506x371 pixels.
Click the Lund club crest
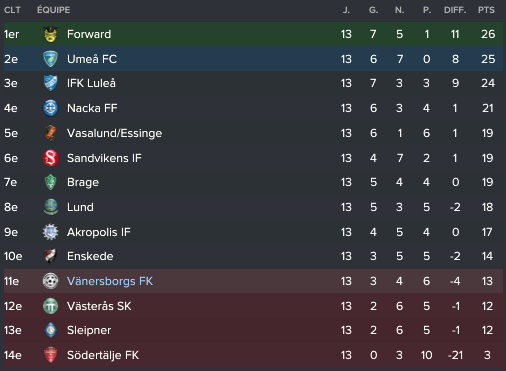click(x=51, y=207)
